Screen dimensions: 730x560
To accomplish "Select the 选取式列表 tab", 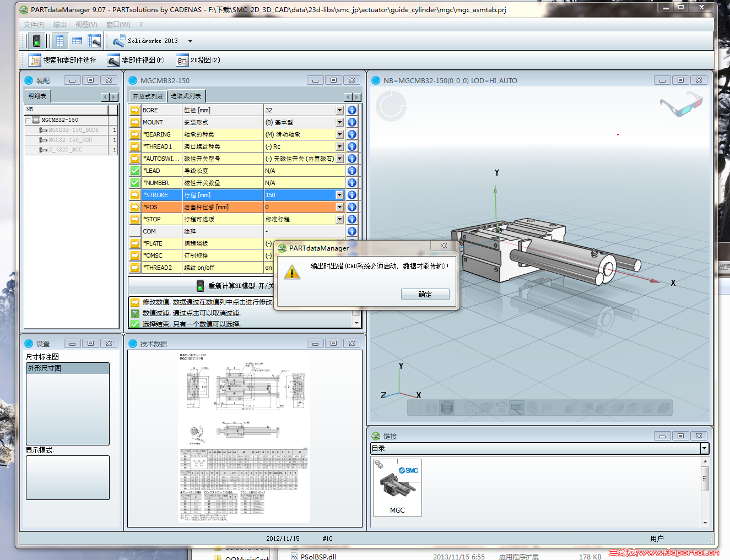I will coord(186,96).
